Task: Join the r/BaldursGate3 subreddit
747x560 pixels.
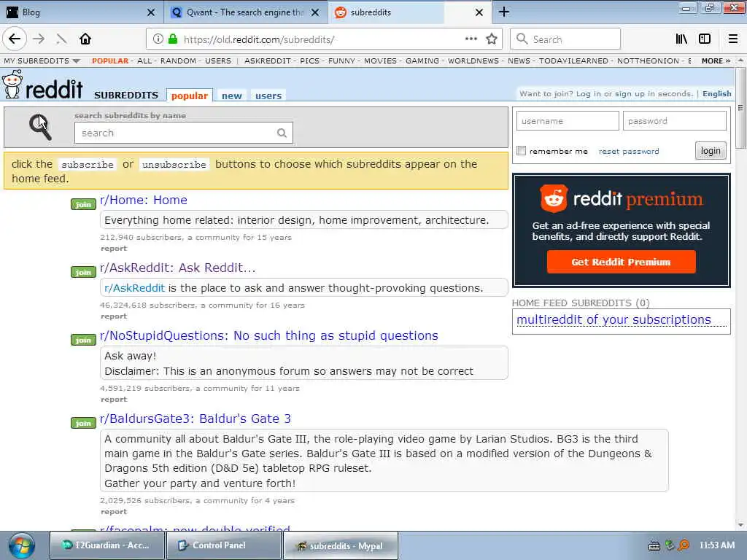Action: 83,423
